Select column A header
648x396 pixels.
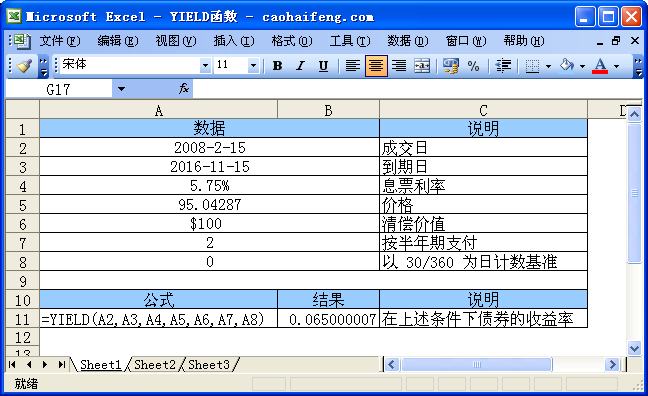159,110
